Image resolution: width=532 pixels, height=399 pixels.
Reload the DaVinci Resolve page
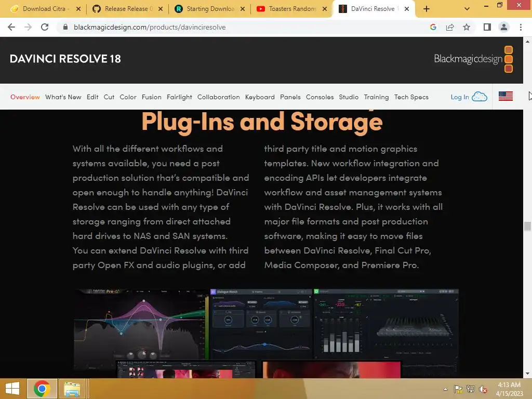coord(45,27)
